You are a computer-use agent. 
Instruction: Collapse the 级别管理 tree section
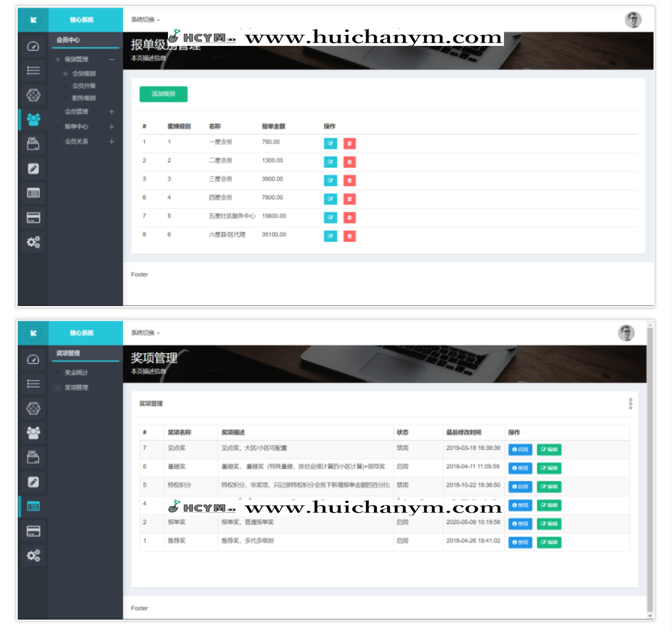[x=111, y=59]
